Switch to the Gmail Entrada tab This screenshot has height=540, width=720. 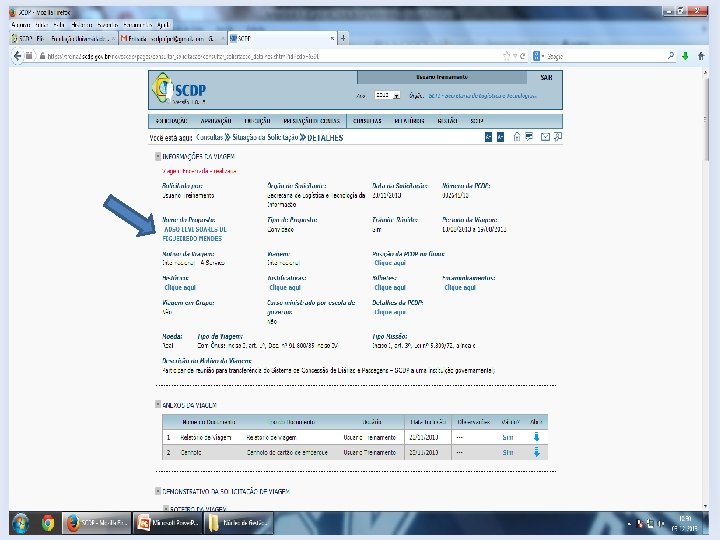[173, 39]
